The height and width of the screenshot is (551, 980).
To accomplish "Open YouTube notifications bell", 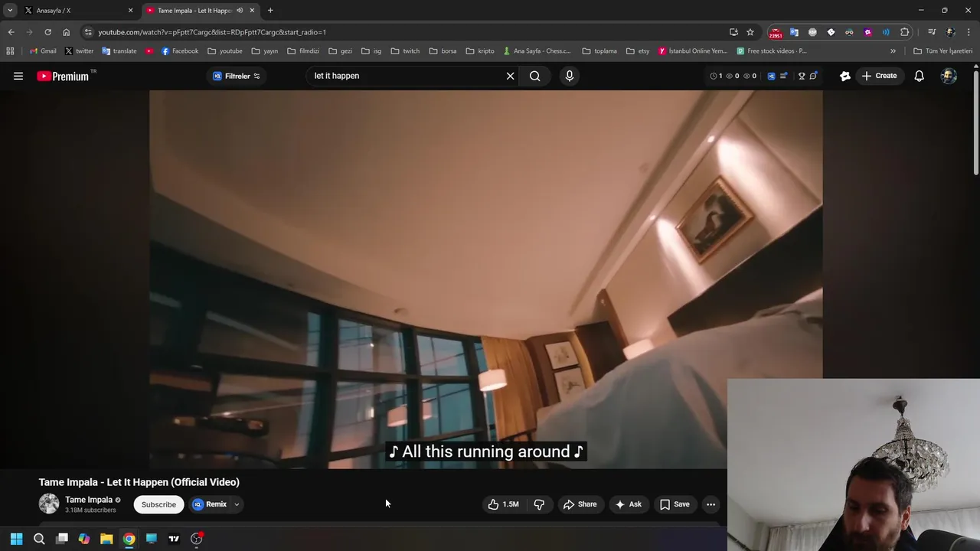I will tap(919, 76).
